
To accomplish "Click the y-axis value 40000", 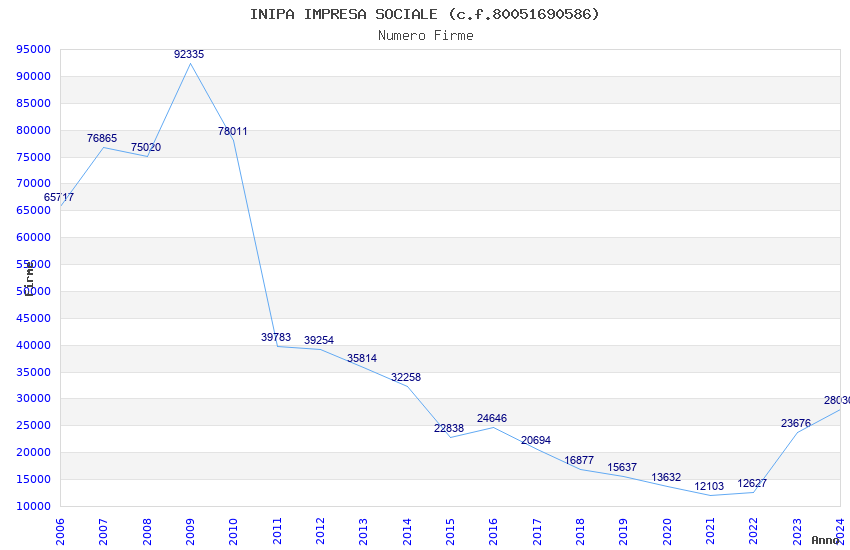I will (x=34, y=345).
